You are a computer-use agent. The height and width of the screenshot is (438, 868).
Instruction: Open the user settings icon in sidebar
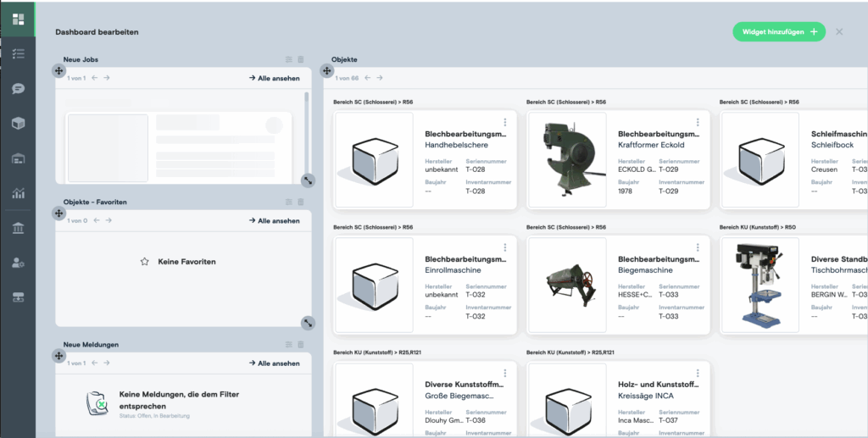[x=18, y=263]
